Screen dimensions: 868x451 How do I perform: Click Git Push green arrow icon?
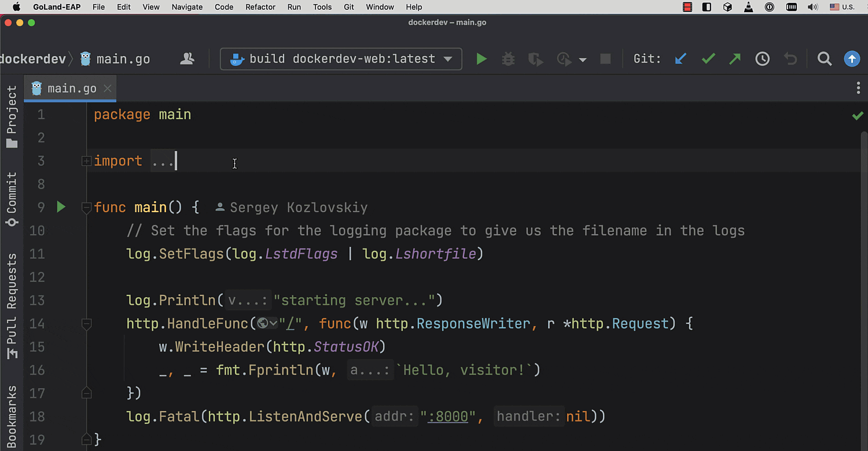click(x=735, y=59)
